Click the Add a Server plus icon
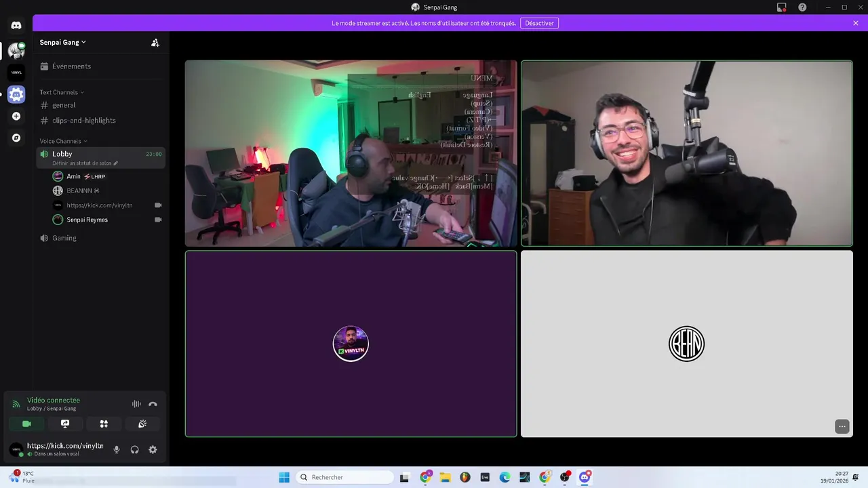This screenshot has width=868, height=488. tap(16, 116)
